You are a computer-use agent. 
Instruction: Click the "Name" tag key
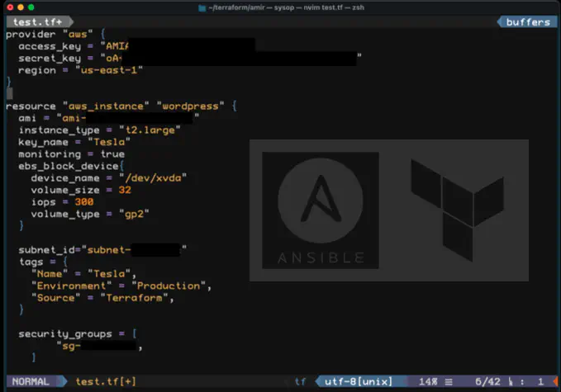click(x=50, y=274)
